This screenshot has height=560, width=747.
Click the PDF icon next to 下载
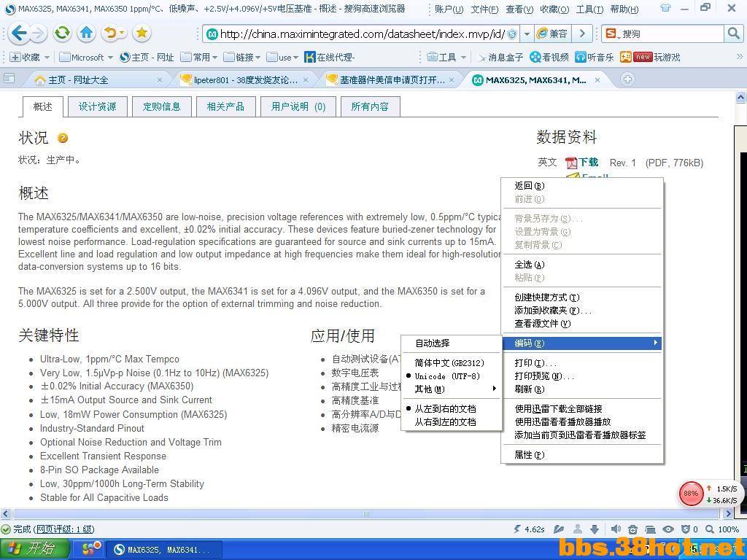pyautogui.click(x=571, y=163)
